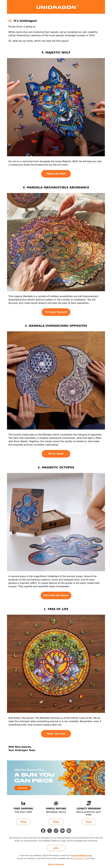
Task: Click the Follow the Wolf button
Action: tap(56, 174)
